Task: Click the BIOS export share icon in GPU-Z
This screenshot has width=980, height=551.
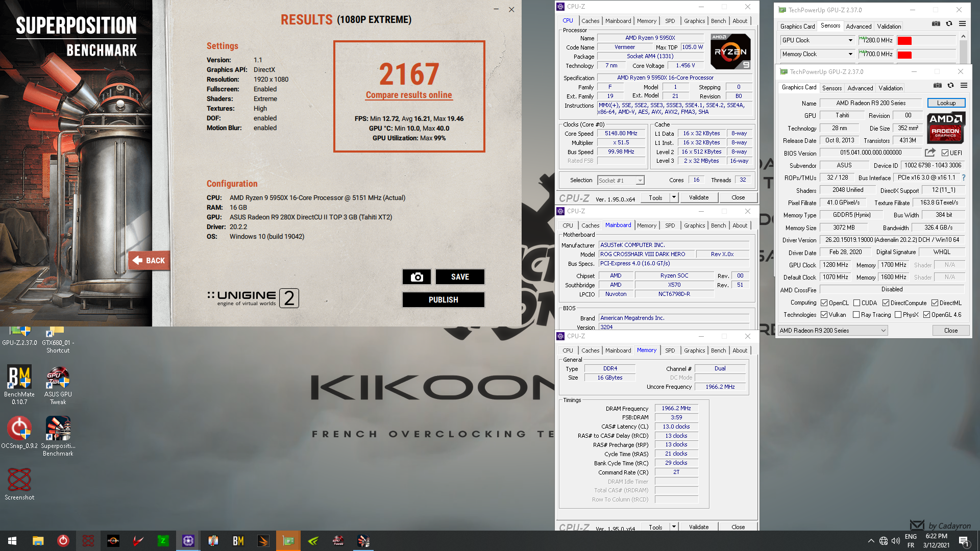Action: tap(930, 153)
